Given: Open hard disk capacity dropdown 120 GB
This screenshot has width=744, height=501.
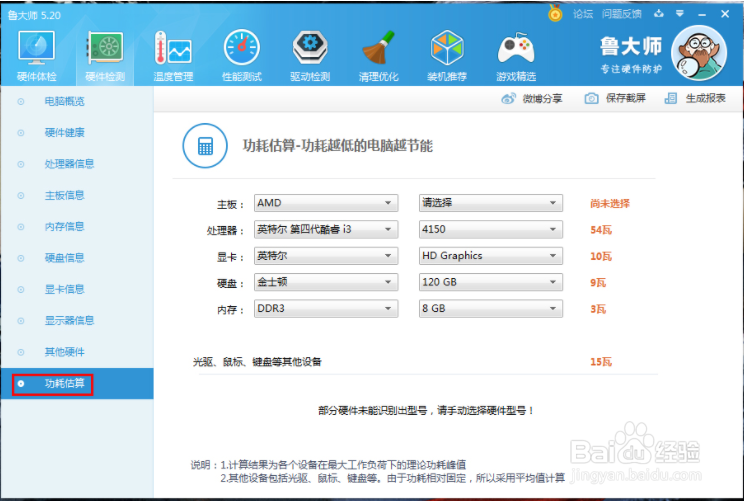Looking at the screenshot, I should 491,282.
